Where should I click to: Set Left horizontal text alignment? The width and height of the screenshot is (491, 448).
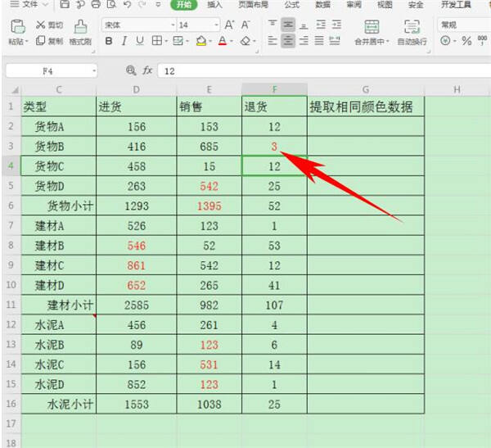click(273, 41)
